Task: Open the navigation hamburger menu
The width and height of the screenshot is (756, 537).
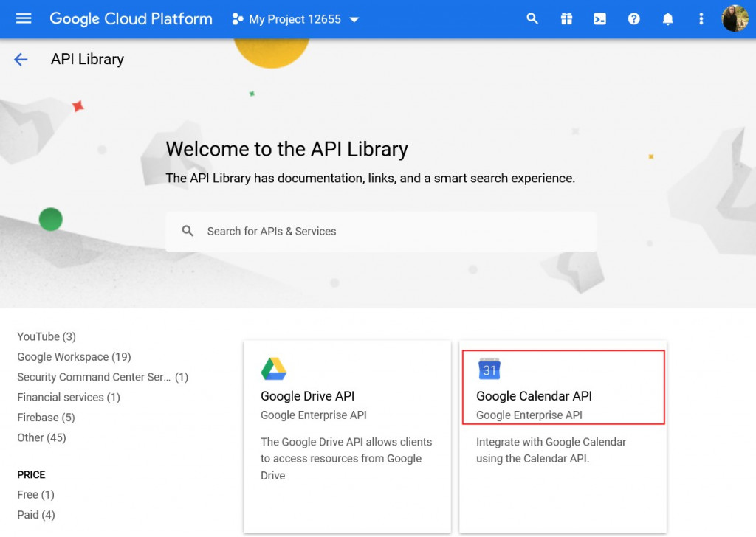Action: pyautogui.click(x=22, y=18)
